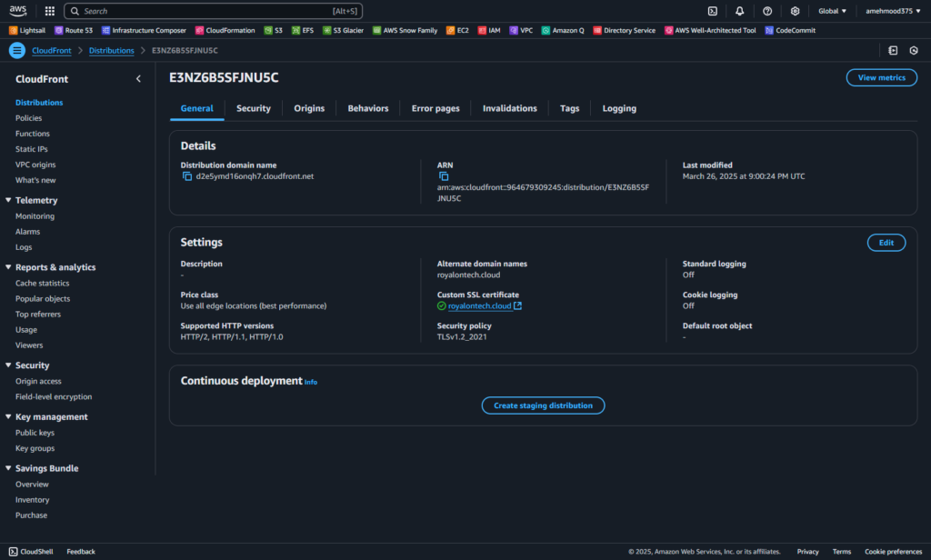Open the side panel icon near breadcrumb
The height and width of the screenshot is (560, 931).
pyautogui.click(x=893, y=51)
